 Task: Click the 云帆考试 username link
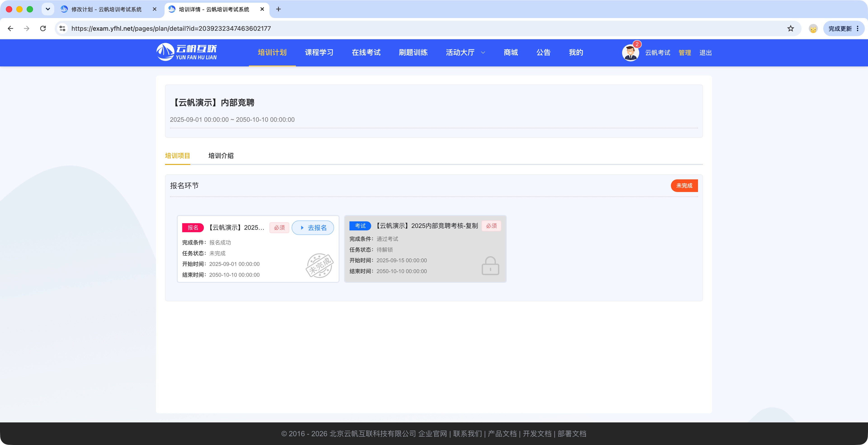coord(657,53)
